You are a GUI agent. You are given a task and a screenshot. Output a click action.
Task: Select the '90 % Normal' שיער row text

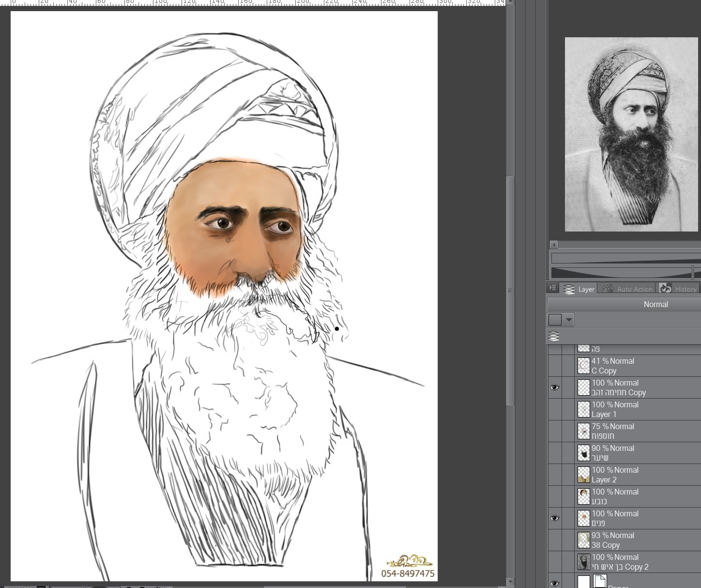coord(613,448)
